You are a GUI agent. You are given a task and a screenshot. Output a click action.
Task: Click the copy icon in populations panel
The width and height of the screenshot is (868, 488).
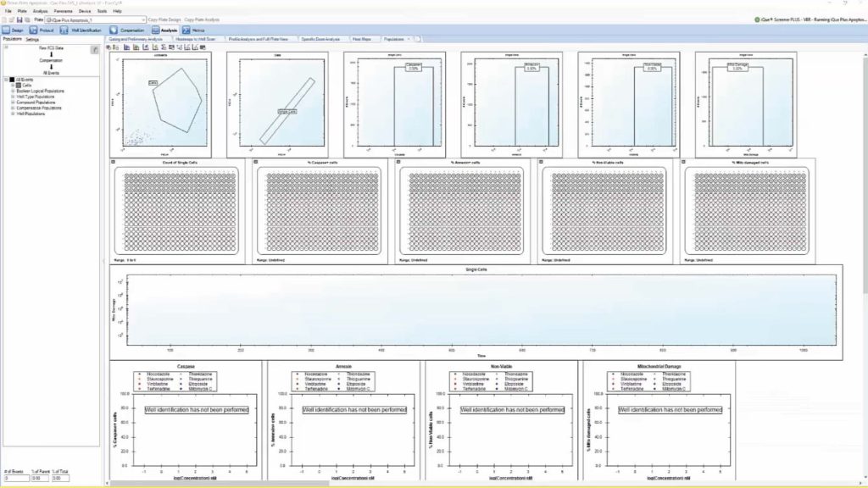(x=94, y=51)
